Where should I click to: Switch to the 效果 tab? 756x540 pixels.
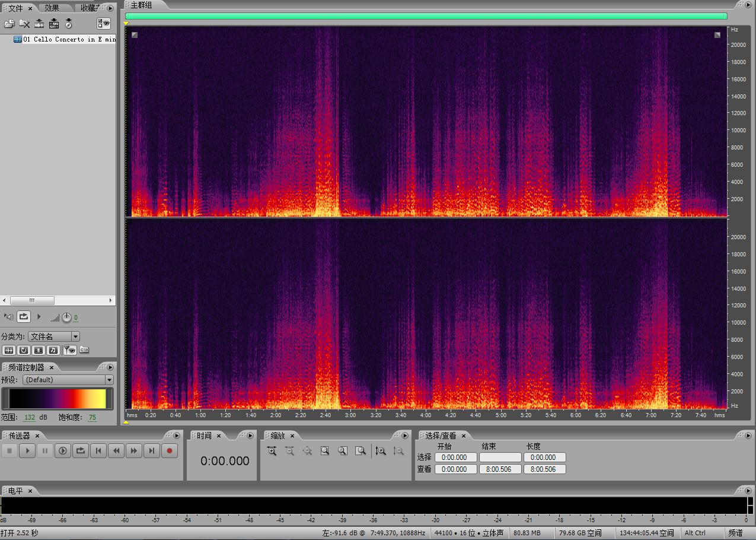[x=52, y=8]
